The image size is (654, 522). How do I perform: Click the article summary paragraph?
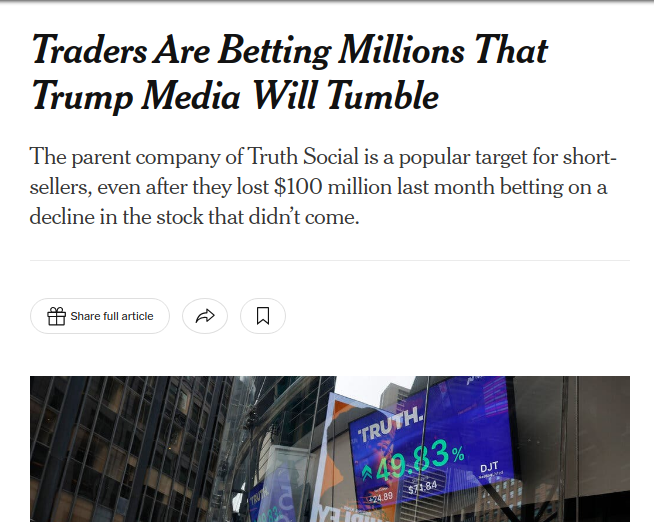[323, 186]
